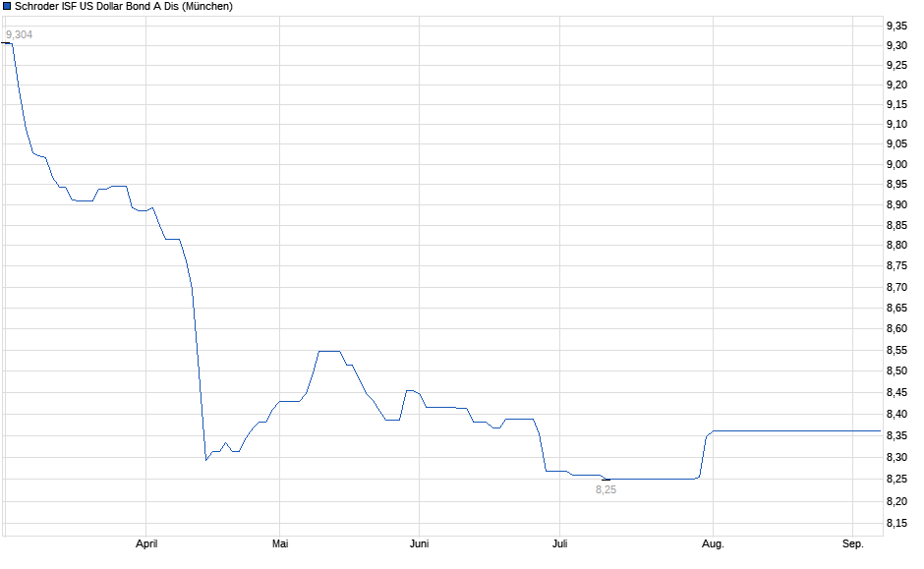Click the 8,65 price axis label

pyautogui.click(x=896, y=308)
